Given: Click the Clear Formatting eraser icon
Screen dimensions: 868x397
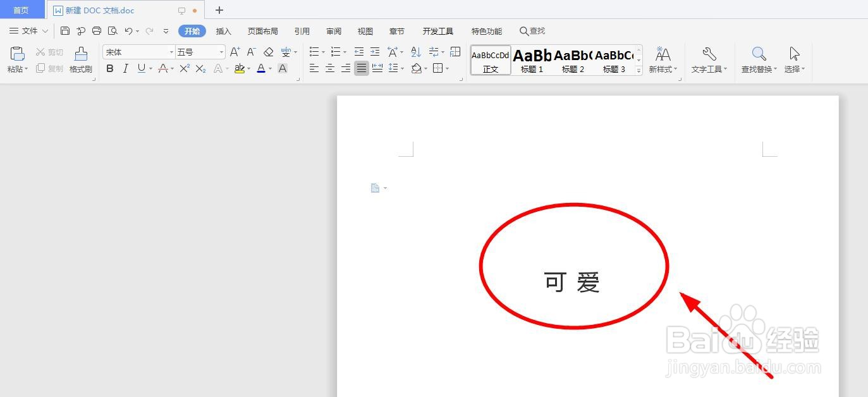Looking at the screenshot, I should (x=268, y=51).
